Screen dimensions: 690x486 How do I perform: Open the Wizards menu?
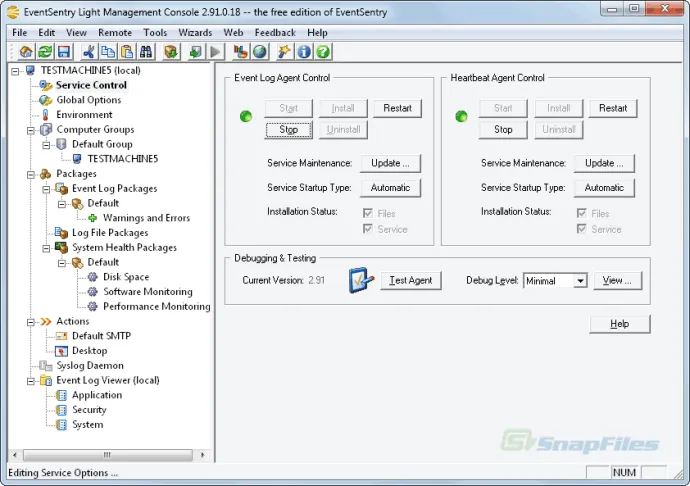pyautogui.click(x=195, y=33)
